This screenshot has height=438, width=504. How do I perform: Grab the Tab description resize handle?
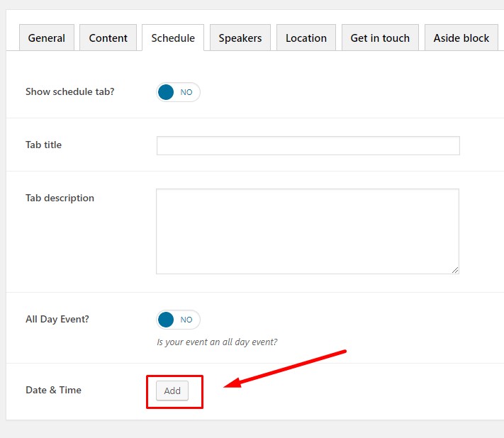click(x=455, y=270)
